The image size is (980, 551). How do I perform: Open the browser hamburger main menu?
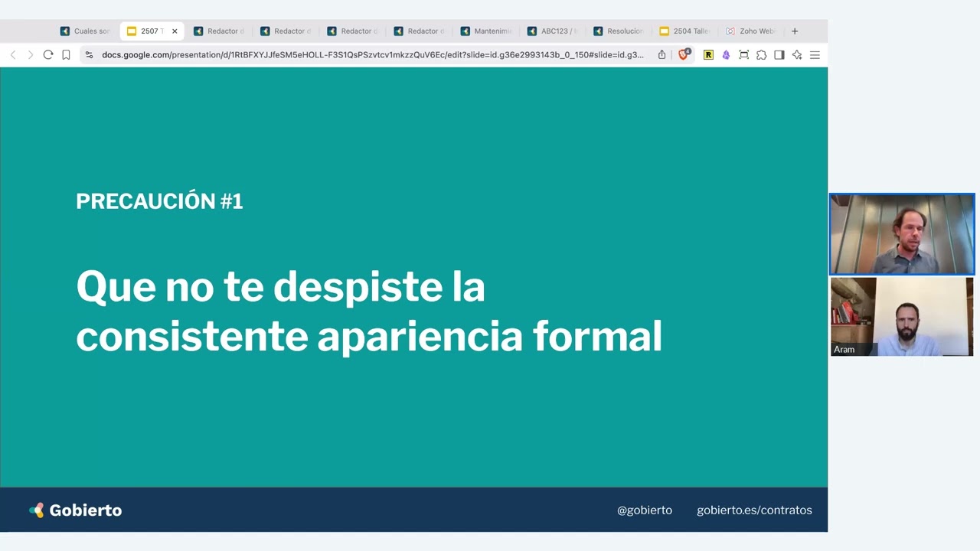click(x=815, y=55)
